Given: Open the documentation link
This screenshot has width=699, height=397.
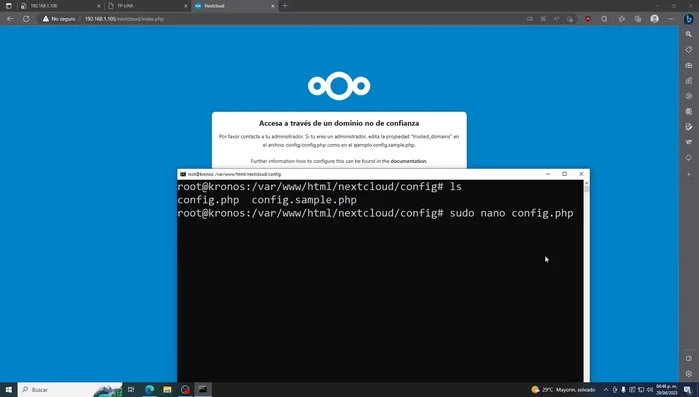Looking at the screenshot, I should [x=408, y=161].
